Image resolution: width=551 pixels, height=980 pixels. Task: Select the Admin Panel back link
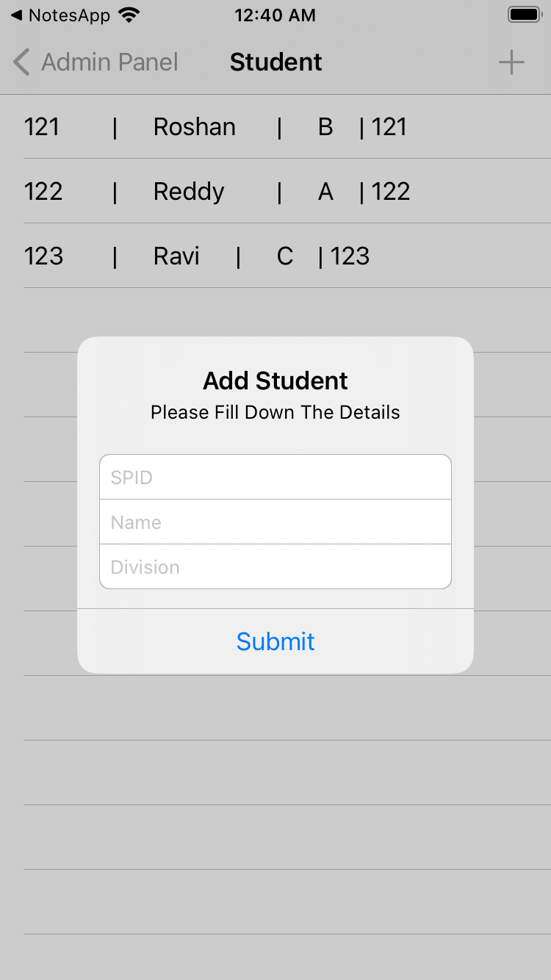click(x=109, y=62)
